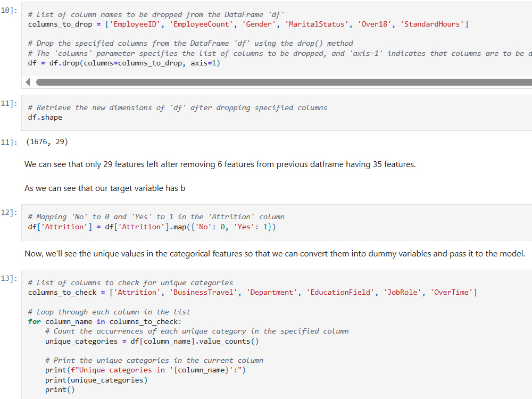532x399 pixels.
Task: Click the comment '# Count the occurrences of each unique category'
Action: (x=197, y=331)
